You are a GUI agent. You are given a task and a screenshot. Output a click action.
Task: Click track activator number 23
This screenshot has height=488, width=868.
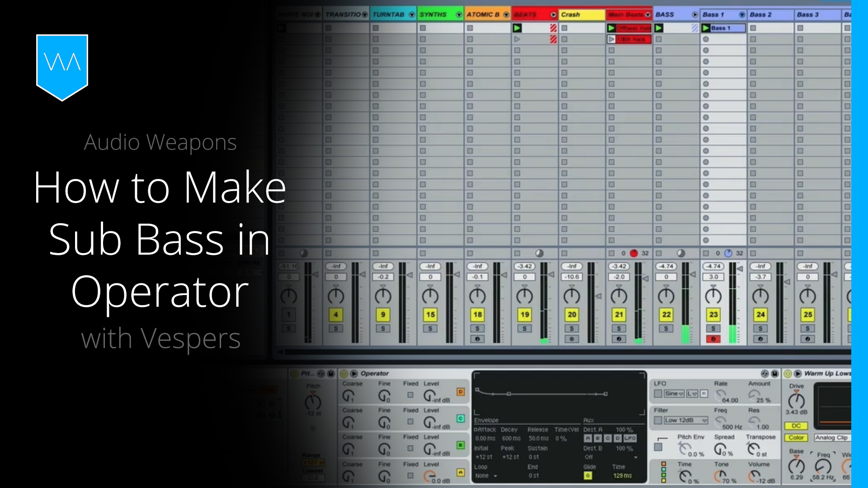[x=713, y=314]
